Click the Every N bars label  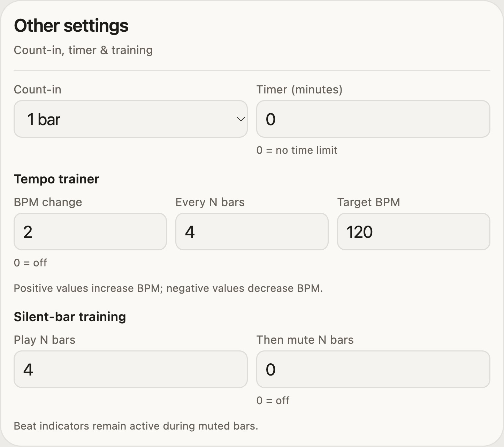[x=210, y=202]
